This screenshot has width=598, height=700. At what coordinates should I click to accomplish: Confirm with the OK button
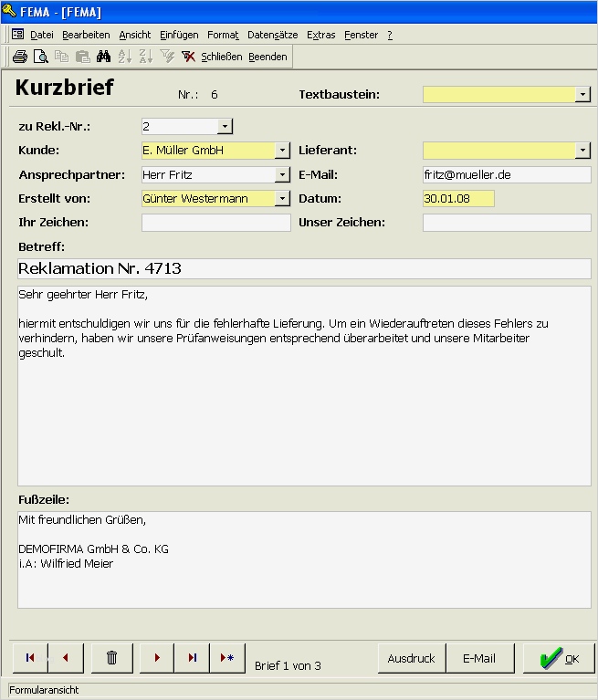(x=559, y=658)
